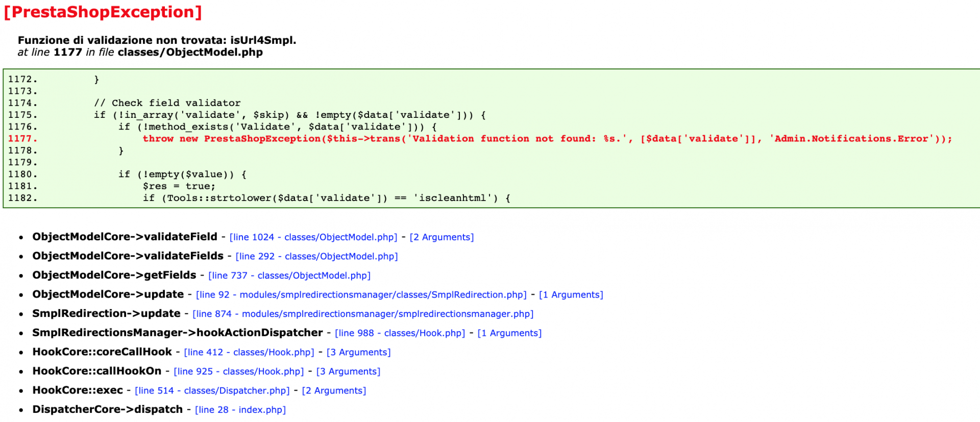
Task: Open the line 874 smplredirectionsmanager.php link
Action: pyautogui.click(x=363, y=314)
